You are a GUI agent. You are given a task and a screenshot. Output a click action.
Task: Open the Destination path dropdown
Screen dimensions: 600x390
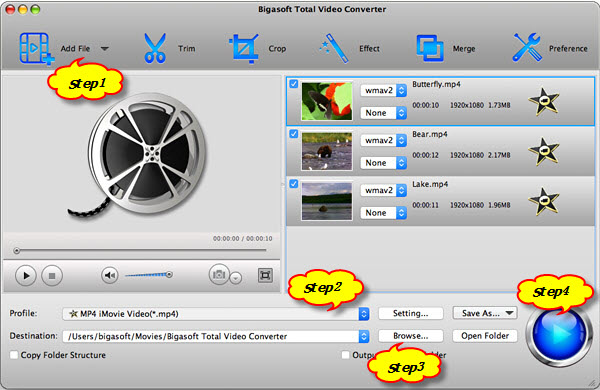tap(216, 336)
